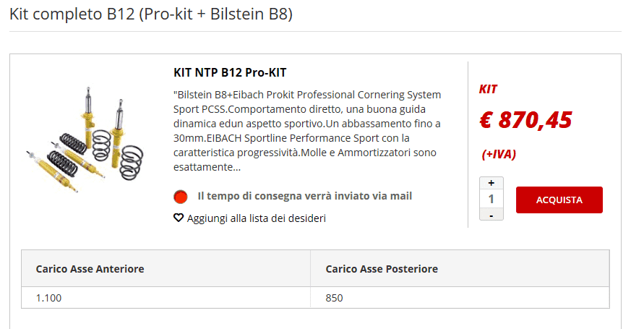Click the product description text
Screen dimensions: 644x329
307,131
